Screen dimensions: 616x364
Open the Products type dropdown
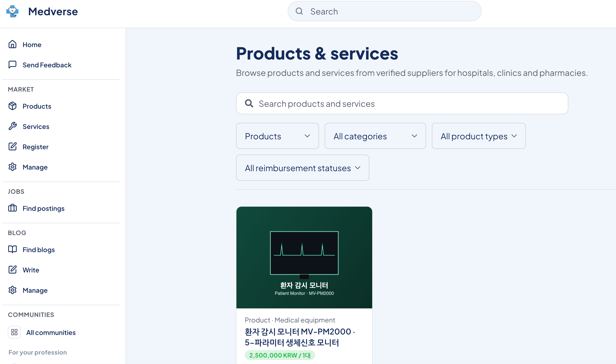coord(278,136)
